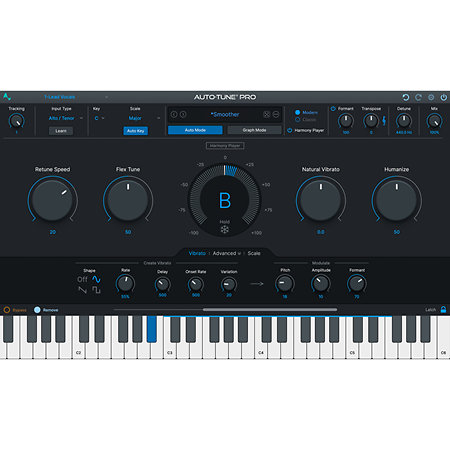Enable the Formant power toggle
Image resolution: width=450 pixels, height=450 pixels.
click(x=333, y=109)
